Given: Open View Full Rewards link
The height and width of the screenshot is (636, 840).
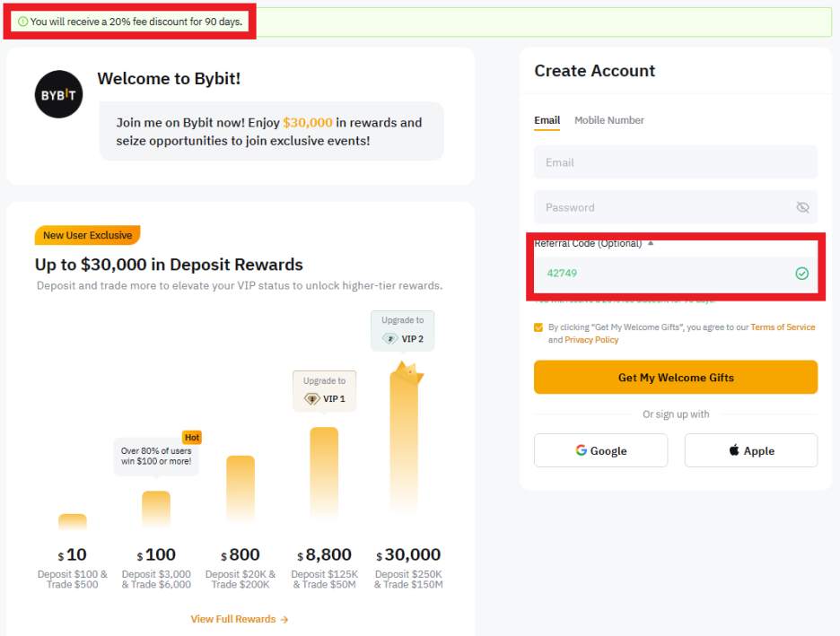Looking at the screenshot, I should coord(240,619).
